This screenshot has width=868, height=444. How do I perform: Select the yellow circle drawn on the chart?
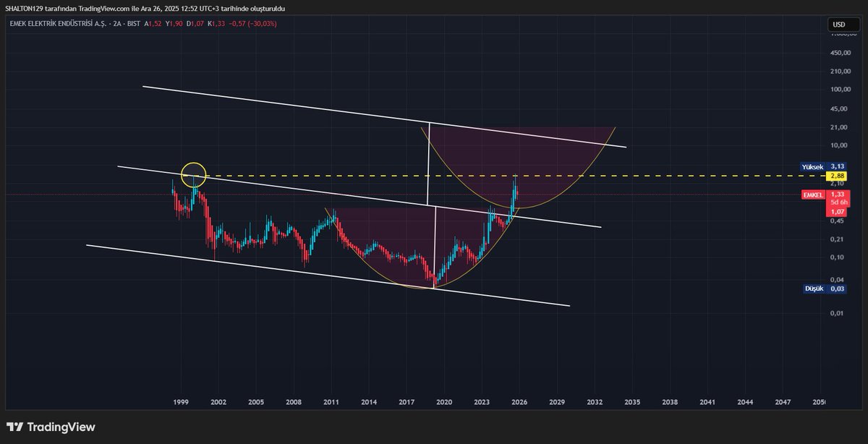click(x=194, y=174)
